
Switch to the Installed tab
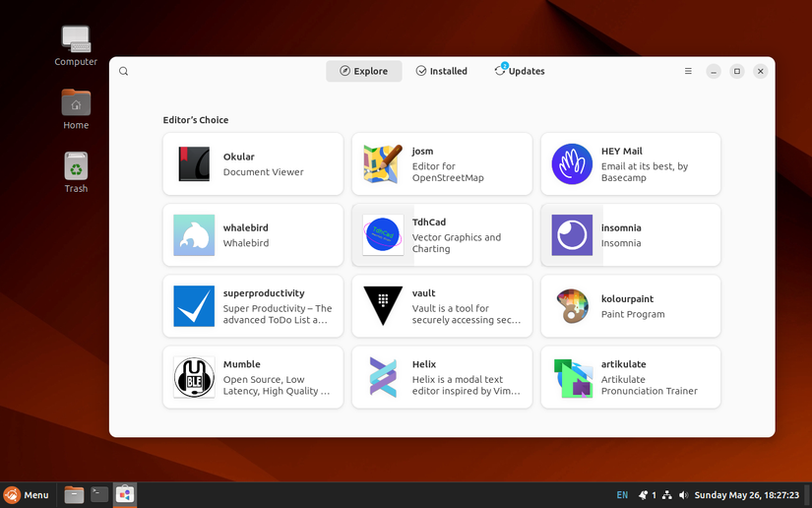click(x=441, y=71)
